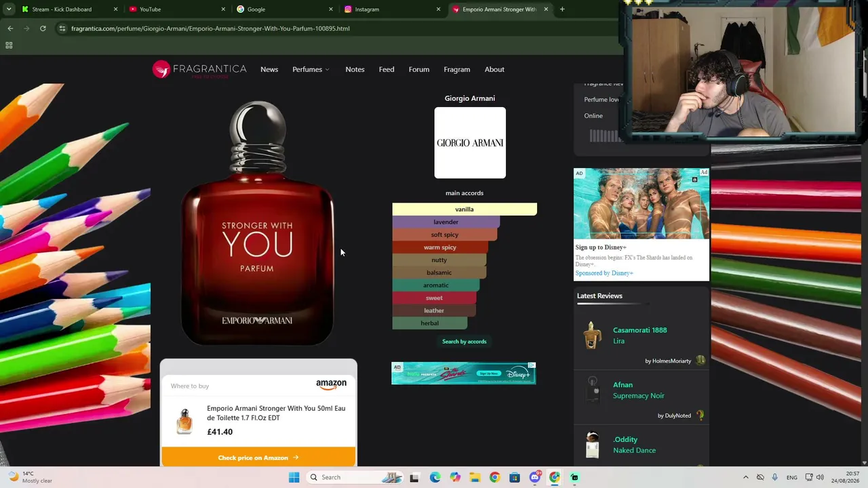Open the Giorgio Armani designer link

[x=470, y=98]
